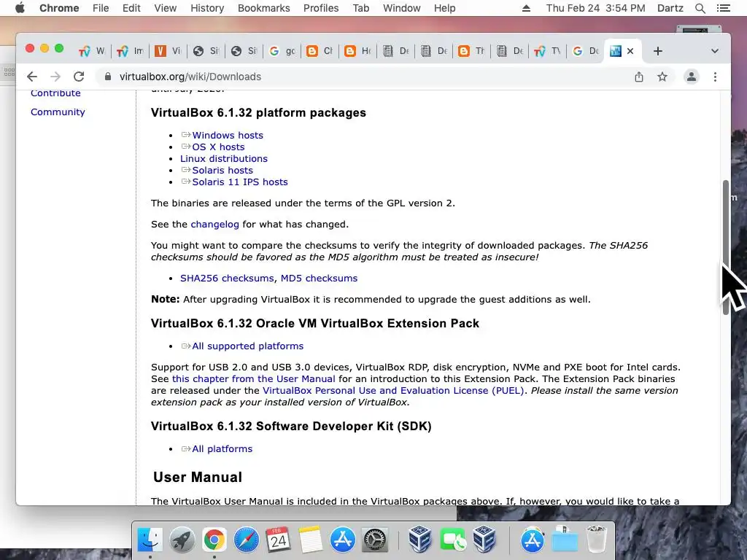Open the Trash in the Dock
Viewport: 747px width, 560px height.
tap(597, 539)
